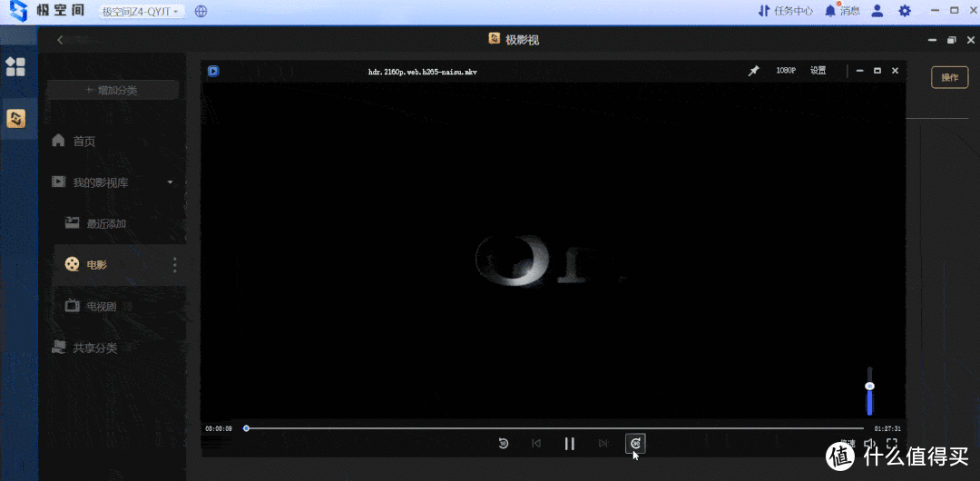Screen dimensions: 980x481
Task: Click the 极空间 logo
Action: pos(45,11)
